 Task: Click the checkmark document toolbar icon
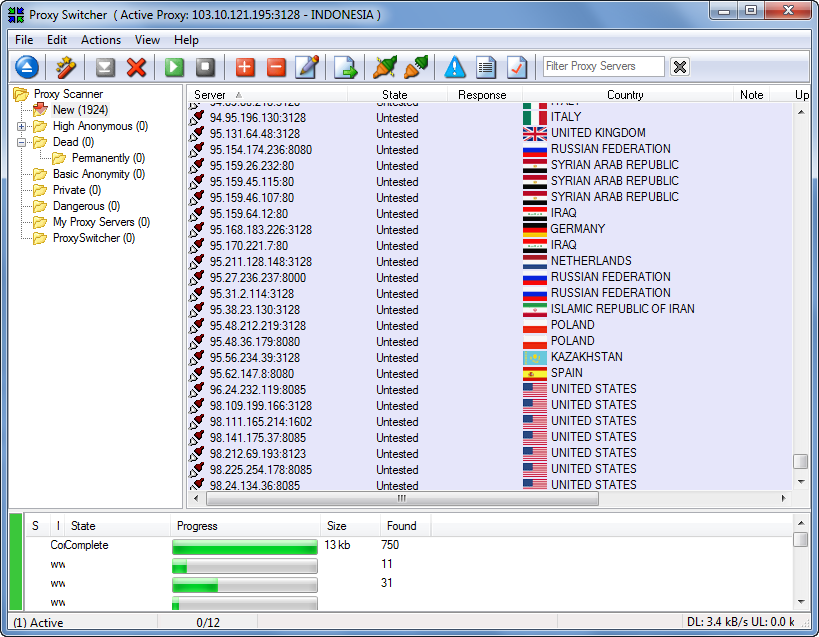(517, 67)
